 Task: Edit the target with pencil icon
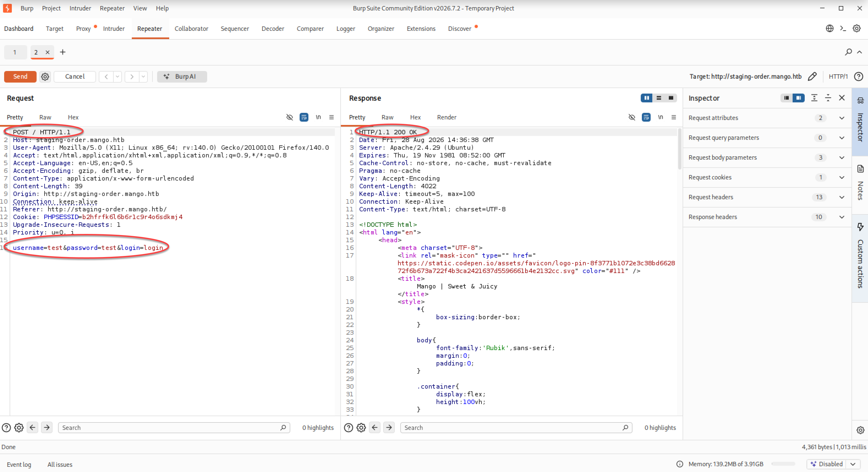pos(812,77)
